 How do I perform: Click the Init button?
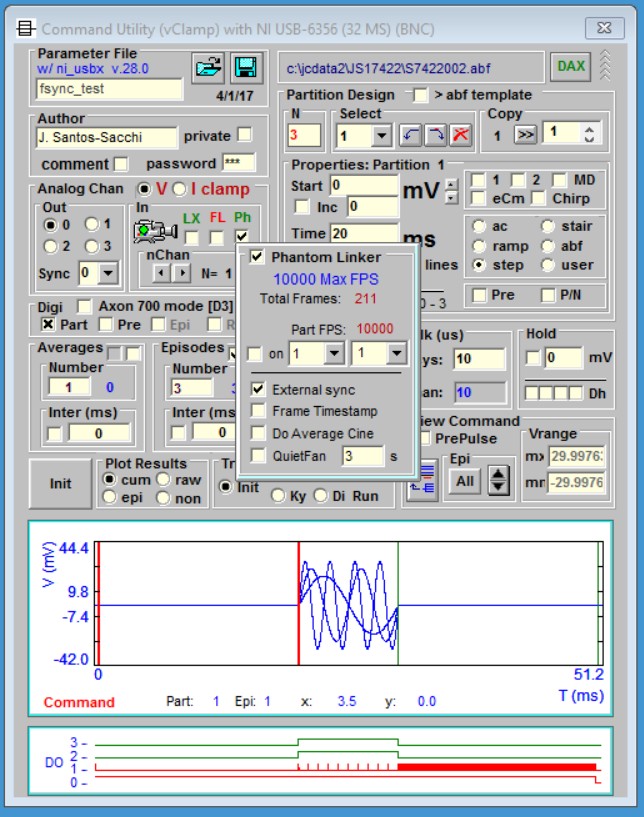pos(60,484)
